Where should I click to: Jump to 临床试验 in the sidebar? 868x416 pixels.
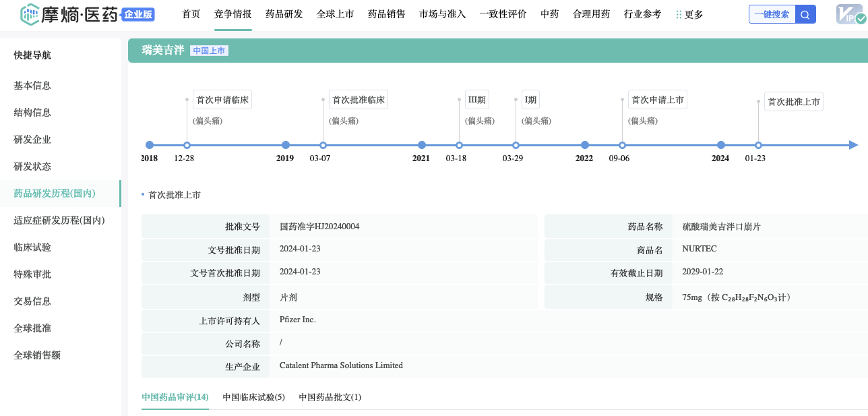[32, 247]
